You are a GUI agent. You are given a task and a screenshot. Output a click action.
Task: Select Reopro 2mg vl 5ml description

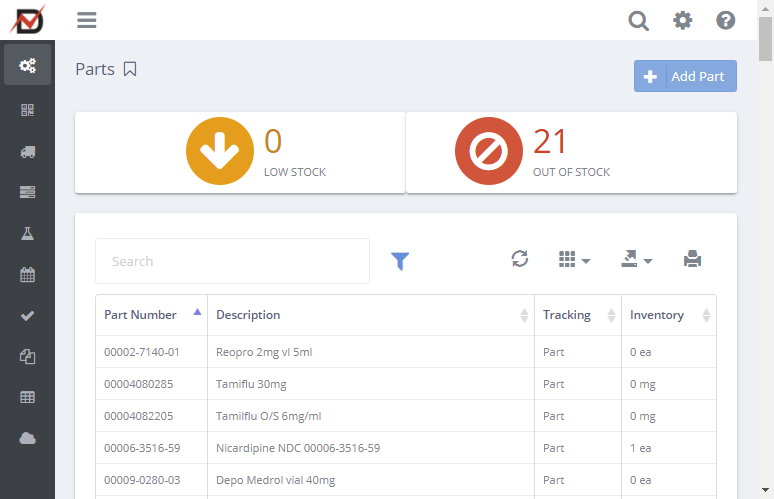(264, 352)
